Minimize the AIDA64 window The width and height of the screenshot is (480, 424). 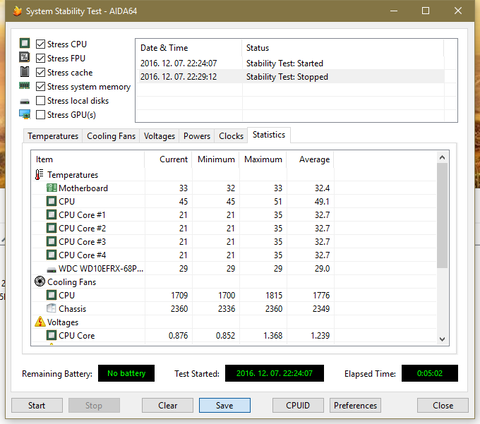tap(394, 11)
